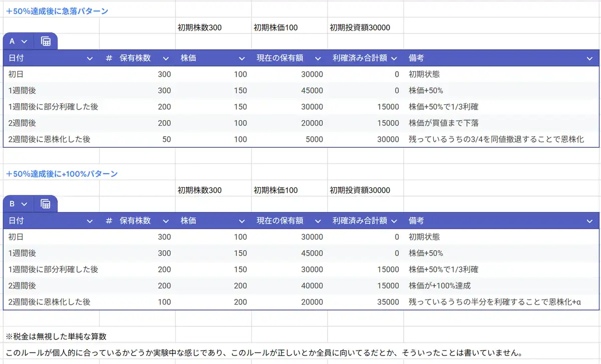Screen dimensions: 601x364
Task: Expand the 株価 column dropdown in table A
Action: tap(242, 59)
